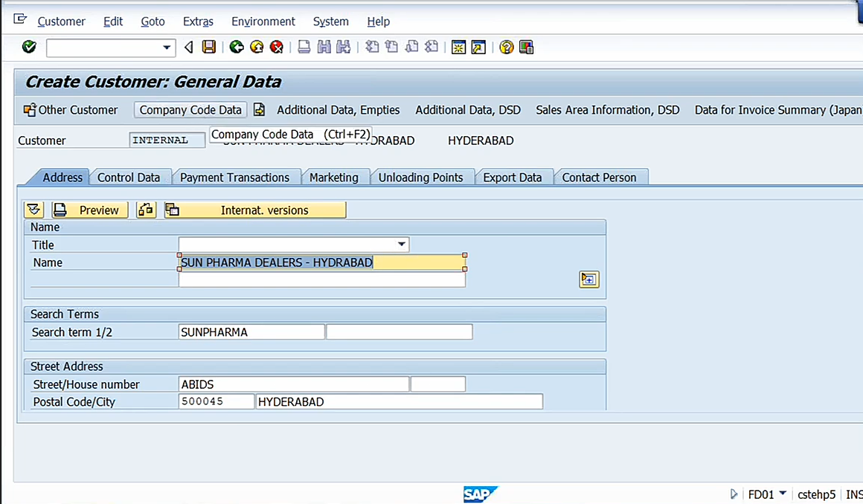863x504 pixels.
Task: Switch to the Contact Person tab
Action: click(x=599, y=177)
